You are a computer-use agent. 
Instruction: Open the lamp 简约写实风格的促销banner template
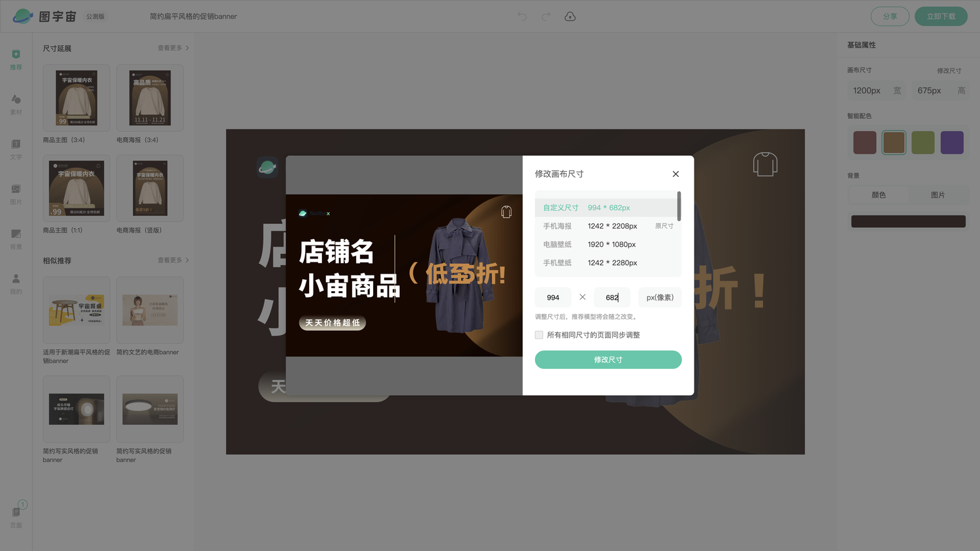76,409
